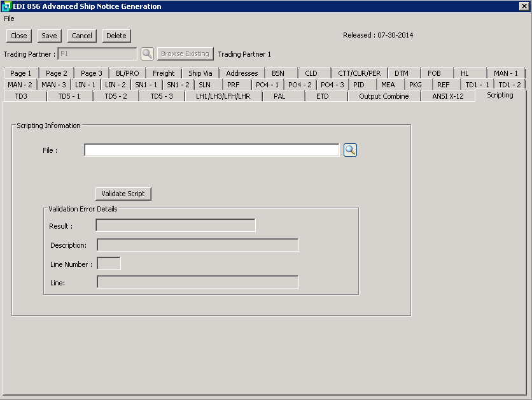Close the window with title bar X
This screenshot has width=532, height=400.
coord(524,6)
